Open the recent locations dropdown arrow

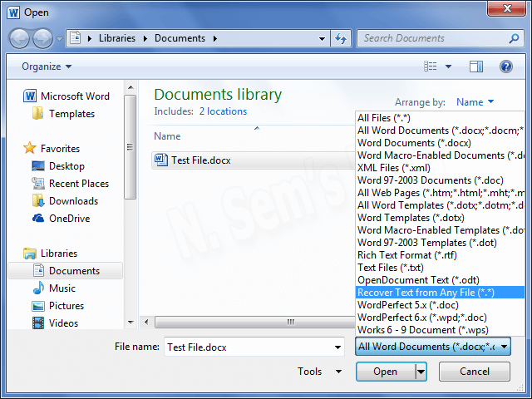click(59, 39)
